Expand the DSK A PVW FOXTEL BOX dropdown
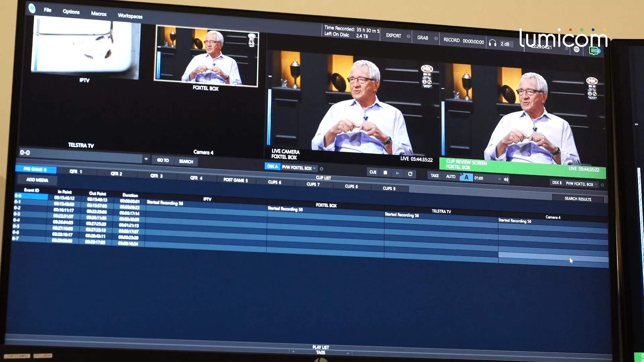The image size is (644, 362). click(x=314, y=168)
